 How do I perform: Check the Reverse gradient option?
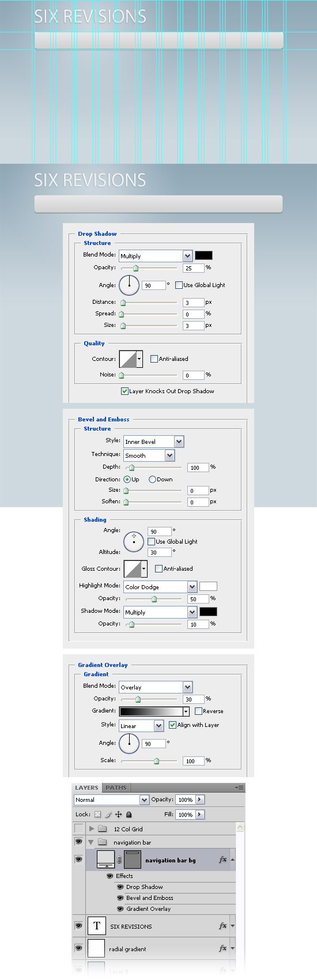(198, 711)
